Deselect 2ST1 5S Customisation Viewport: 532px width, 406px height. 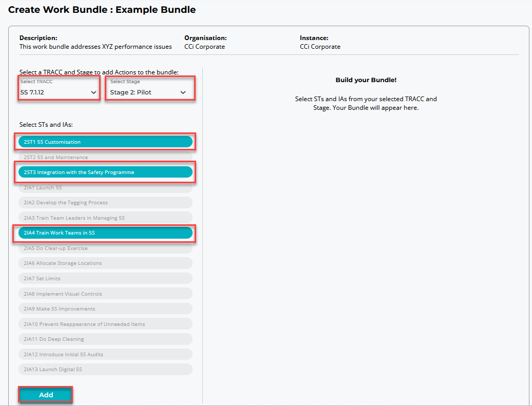pos(105,142)
